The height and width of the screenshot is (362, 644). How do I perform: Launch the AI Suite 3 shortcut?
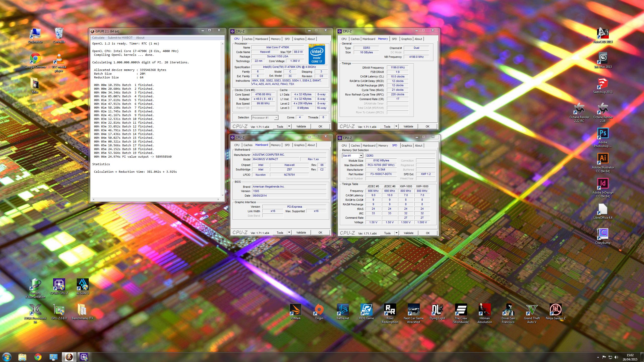tap(83, 287)
